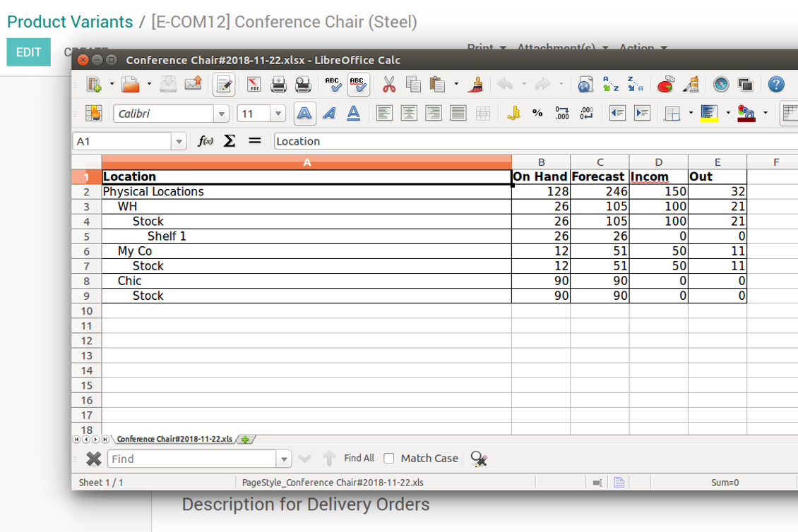Center cell text horizontally
The height and width of the screenshot is (532, 798).
click(409, 113)
